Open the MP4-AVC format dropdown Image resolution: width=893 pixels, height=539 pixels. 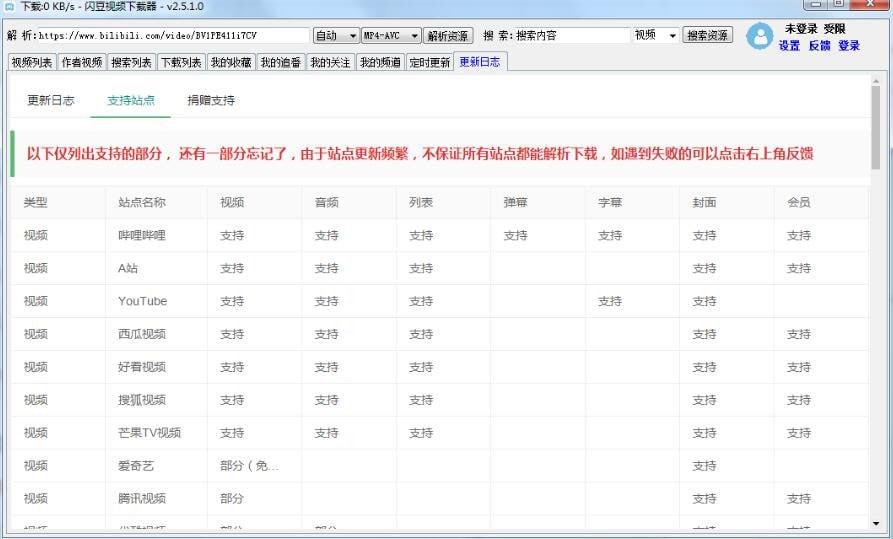[391, 35]
